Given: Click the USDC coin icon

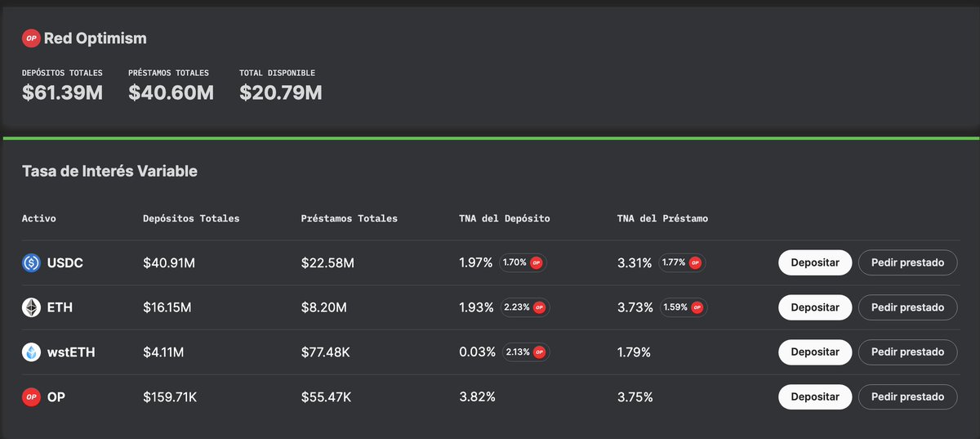Looking at the screenshot, I should click(x=31, y=263).
